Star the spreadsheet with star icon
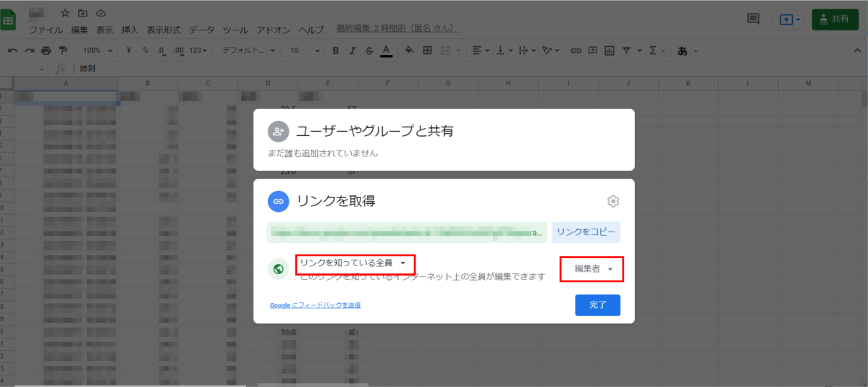Screen dimensions: 868x387 click(64, 13)
